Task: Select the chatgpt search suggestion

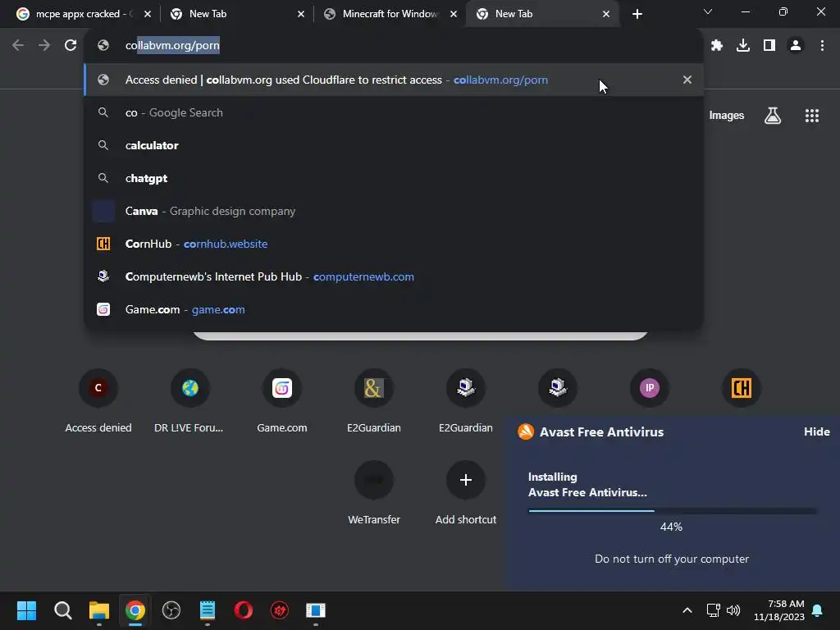Action: pyautogui.click(x=394, y=178)
